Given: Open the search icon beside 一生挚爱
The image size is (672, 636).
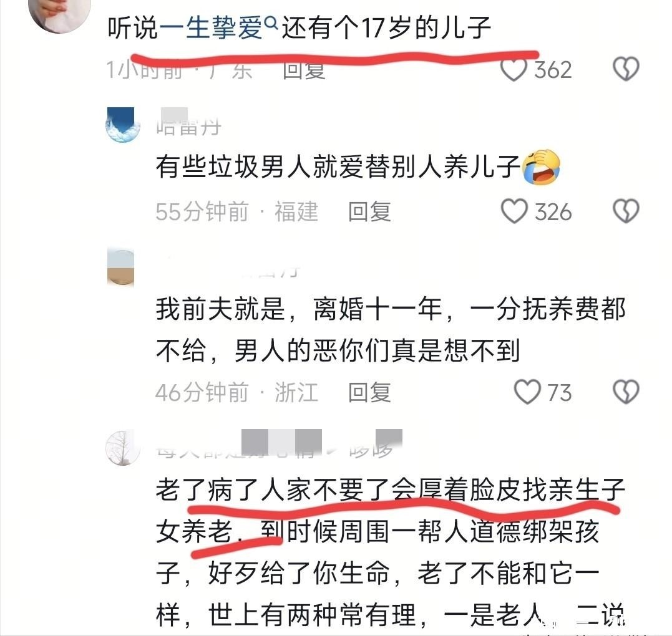Looking at the screenshot, I should click(271, 21).
